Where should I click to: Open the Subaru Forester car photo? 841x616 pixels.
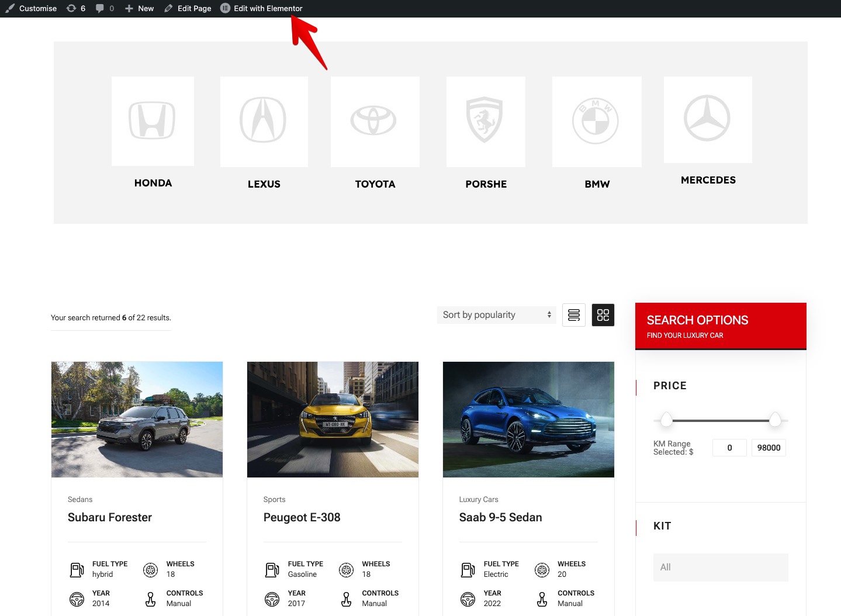tap(137, 420)
